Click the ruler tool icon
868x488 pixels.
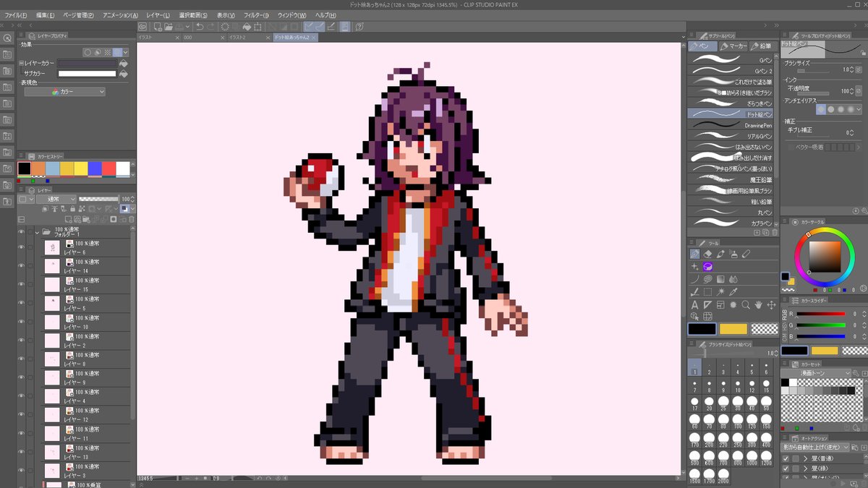click(707, 304)
